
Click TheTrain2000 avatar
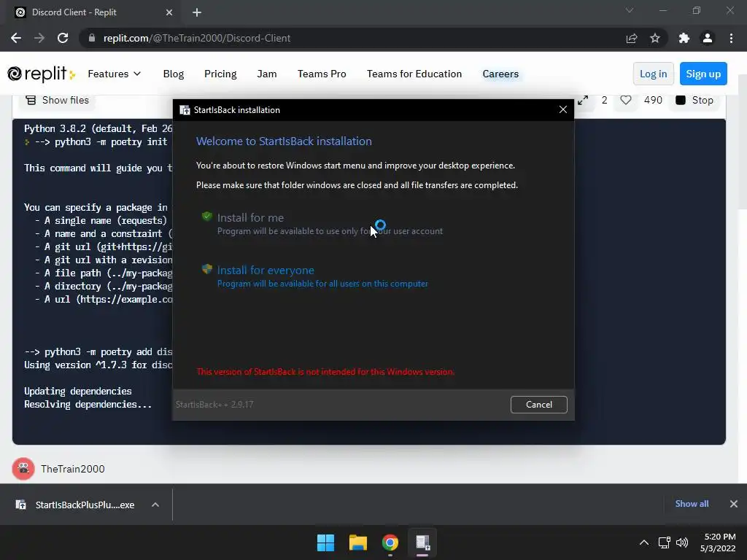pos(23,469)
